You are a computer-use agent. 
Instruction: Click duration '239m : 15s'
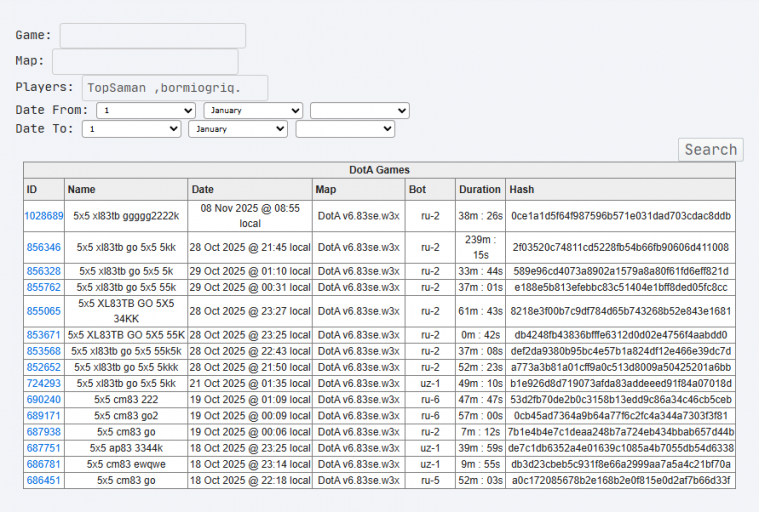[480, 247]
